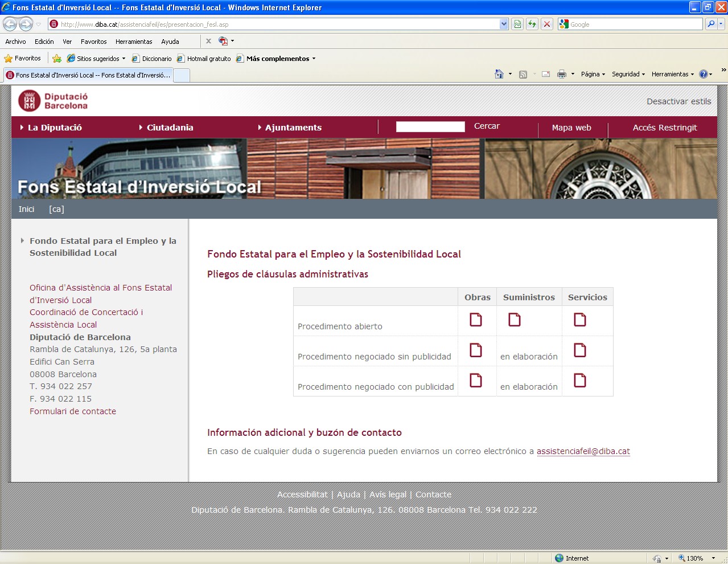Open the recent pages dropdown arrow
This screenshot has width=728, height=564.
(39, 24)
